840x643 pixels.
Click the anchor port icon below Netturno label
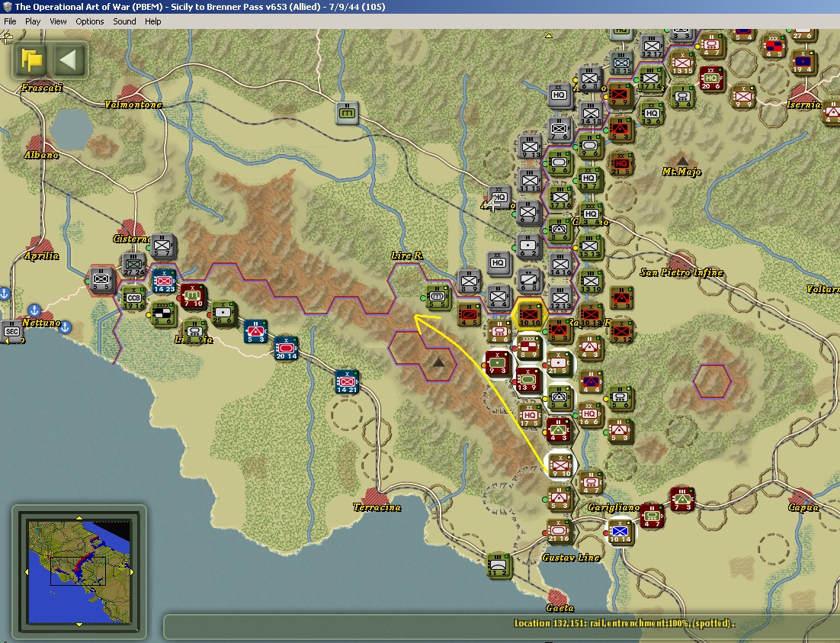(x=65, y=326)
